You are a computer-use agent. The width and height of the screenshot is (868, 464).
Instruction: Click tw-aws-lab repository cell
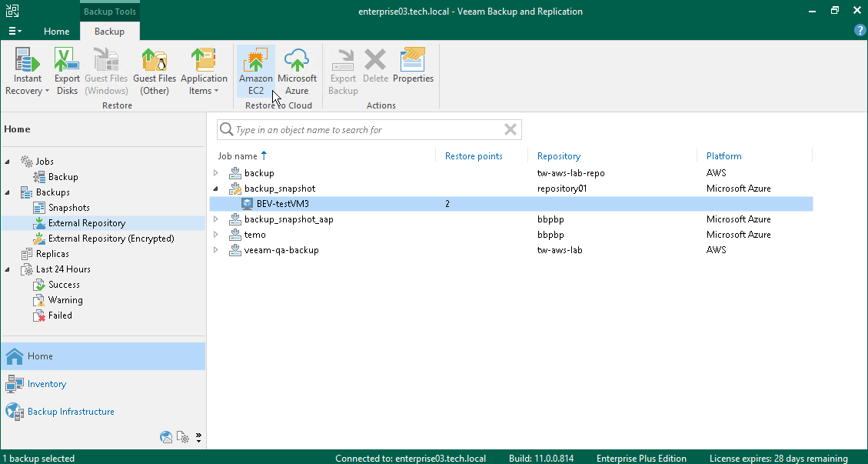[560, 250]
